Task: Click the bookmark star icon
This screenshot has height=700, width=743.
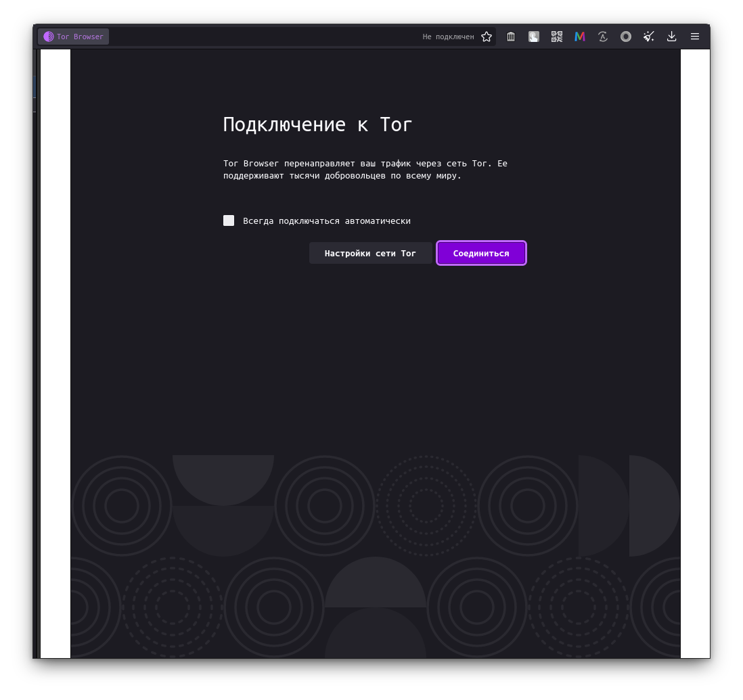Action: point(486,37)
